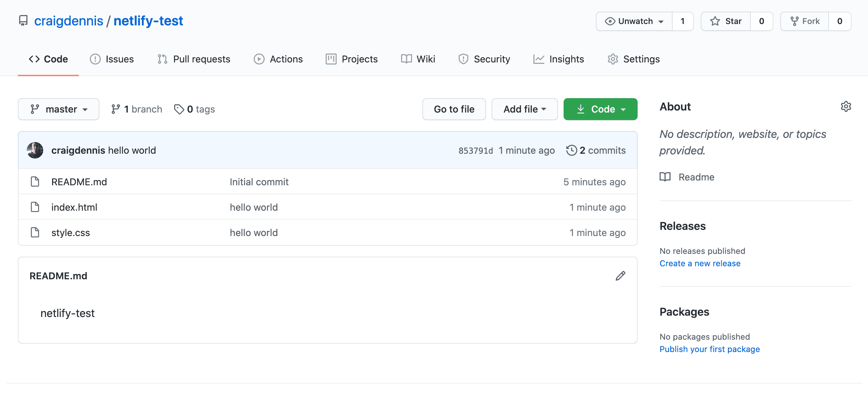
Task: Edit README with the pencil icon
Action: click(x=620, y=276)
